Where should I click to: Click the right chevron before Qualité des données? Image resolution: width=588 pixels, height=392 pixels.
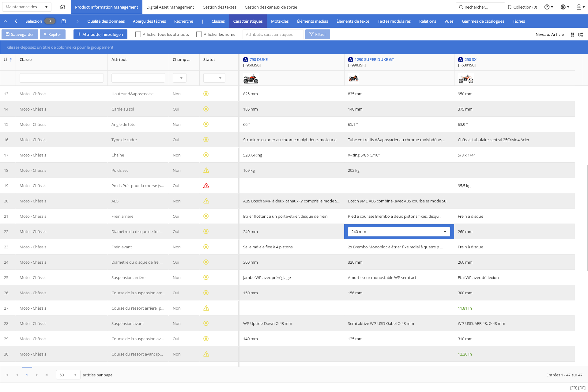[77, 21]
